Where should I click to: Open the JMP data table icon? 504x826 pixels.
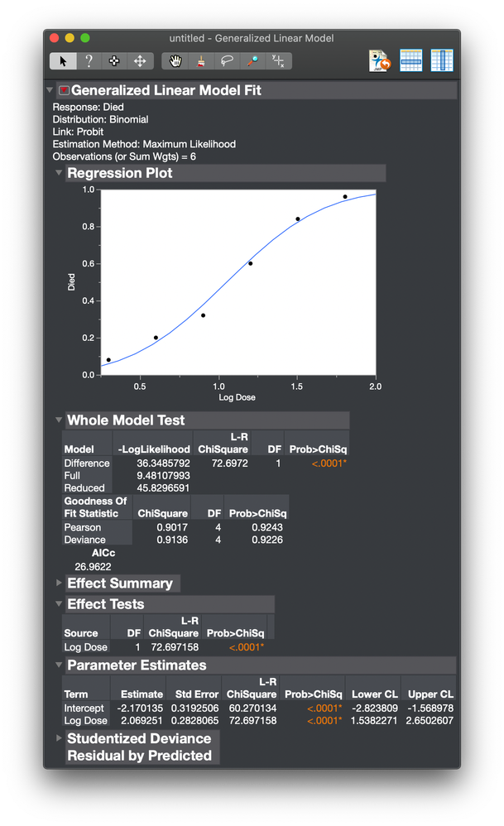pyautogui.click(x=378, y=60)
